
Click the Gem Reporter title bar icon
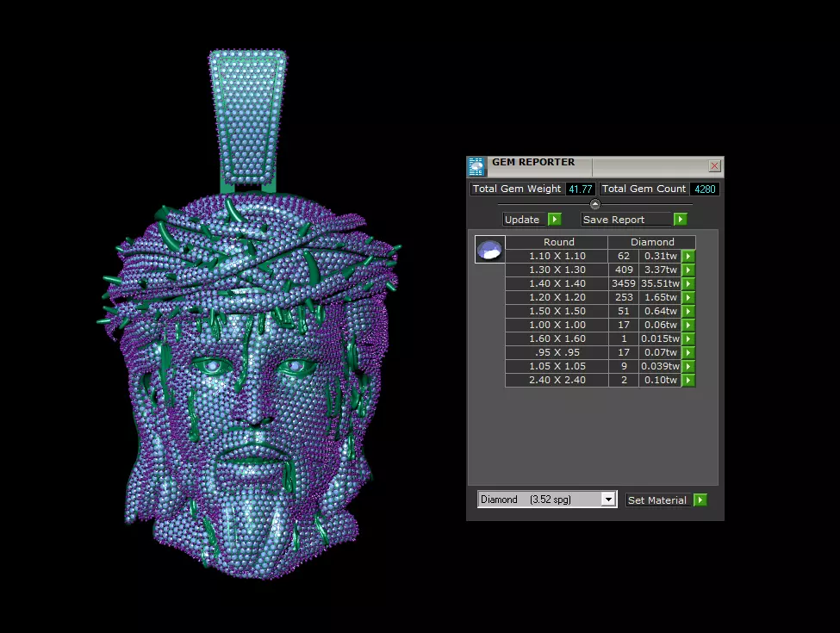476,166
